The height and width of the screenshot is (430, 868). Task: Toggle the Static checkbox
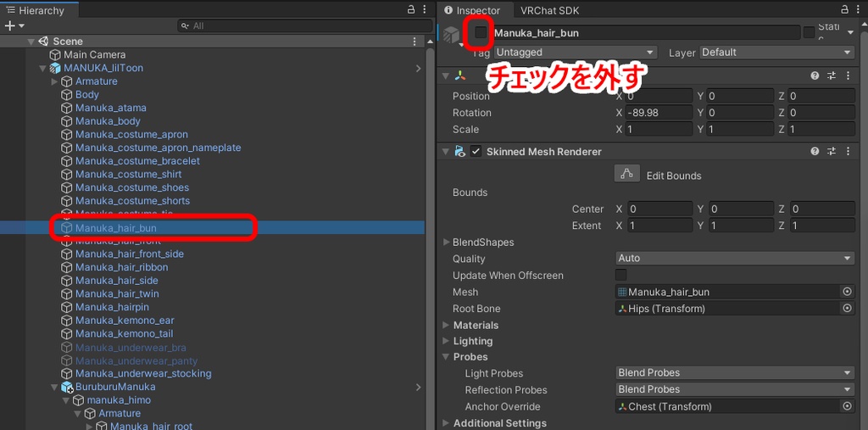click(x=809, y=33)
